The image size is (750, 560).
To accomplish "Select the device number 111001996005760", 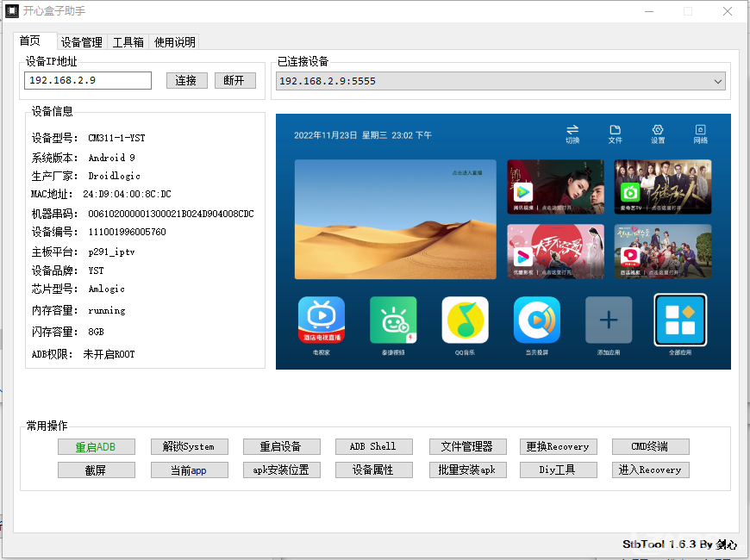I will pos(128,232).
